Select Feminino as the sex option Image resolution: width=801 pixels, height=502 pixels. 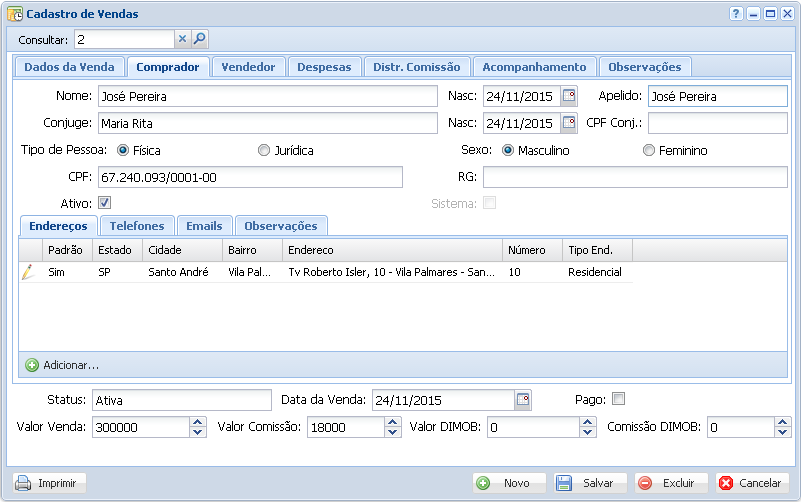coord(649,151)
